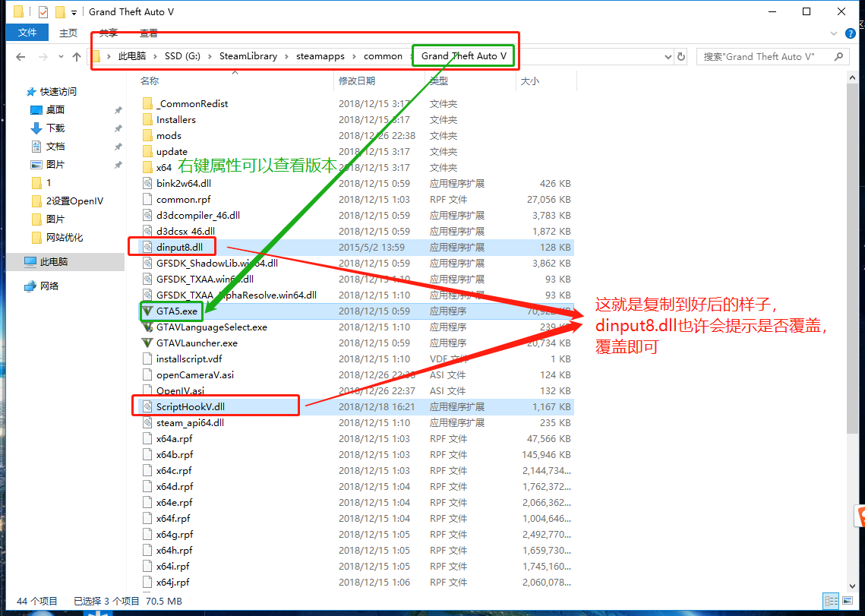Select the GTAVLauncher.exe icon
865x616 pixels.
(x=147, y=343)
